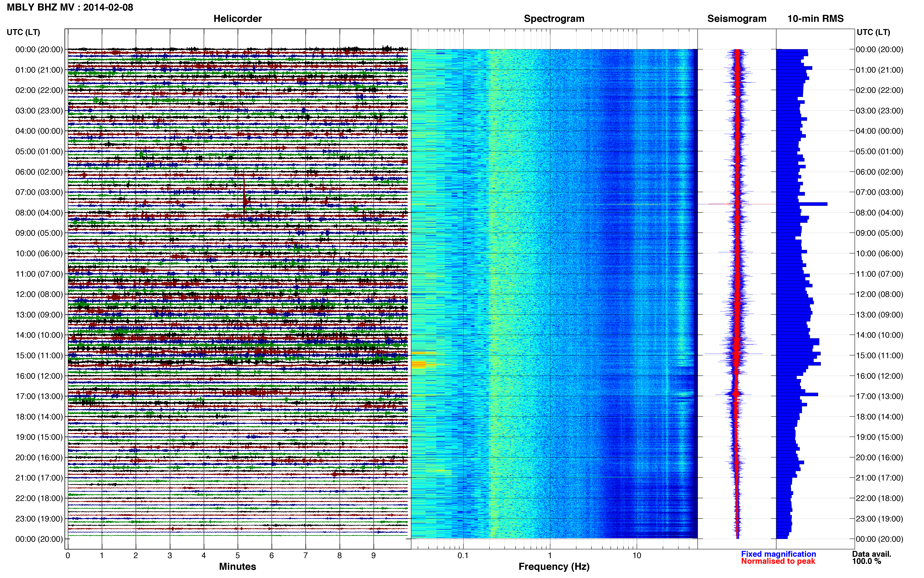Click the RMS-side '06:00 (02:00)' time label
Screen dimensions: 924x578
[880, 172]
